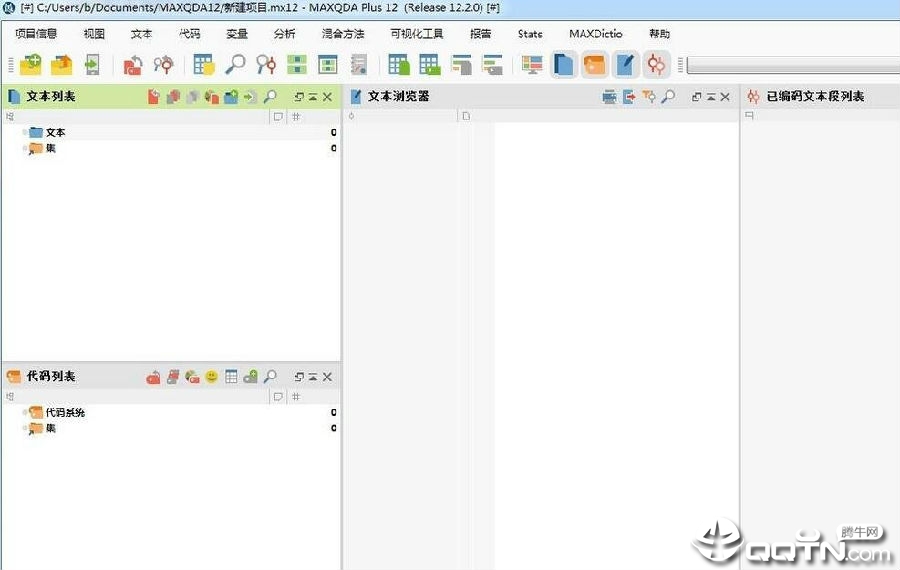Click the red and gray codes icon in 代码列表
Screen dimensions: 900x570
[x=173, y=377]
